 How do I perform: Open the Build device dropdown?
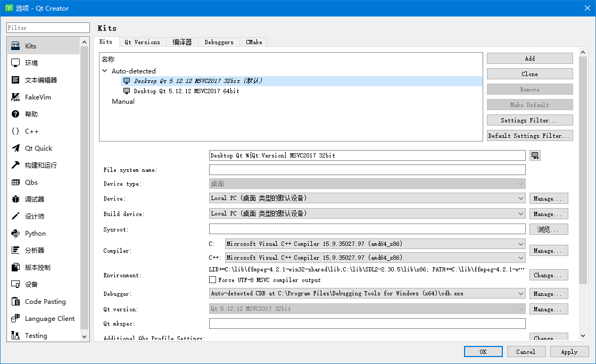pos(367,213)
